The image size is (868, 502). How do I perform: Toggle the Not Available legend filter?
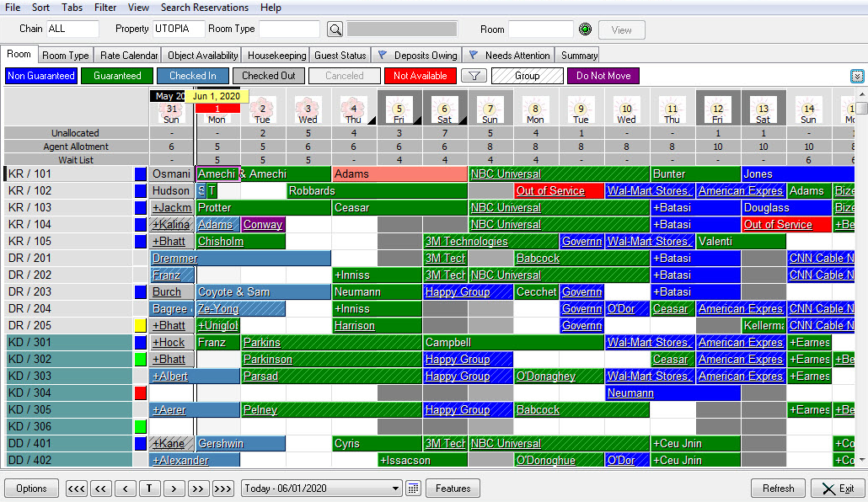point(421,76)
